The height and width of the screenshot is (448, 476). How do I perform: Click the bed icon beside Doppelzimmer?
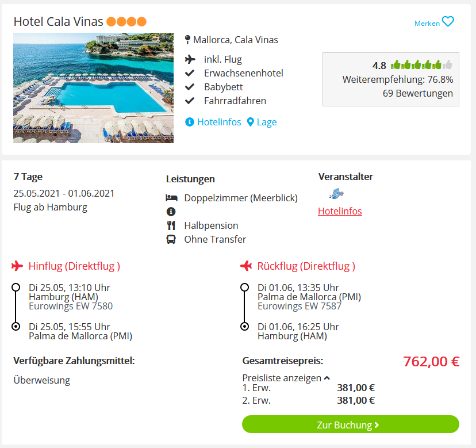[x=171, y=198]
